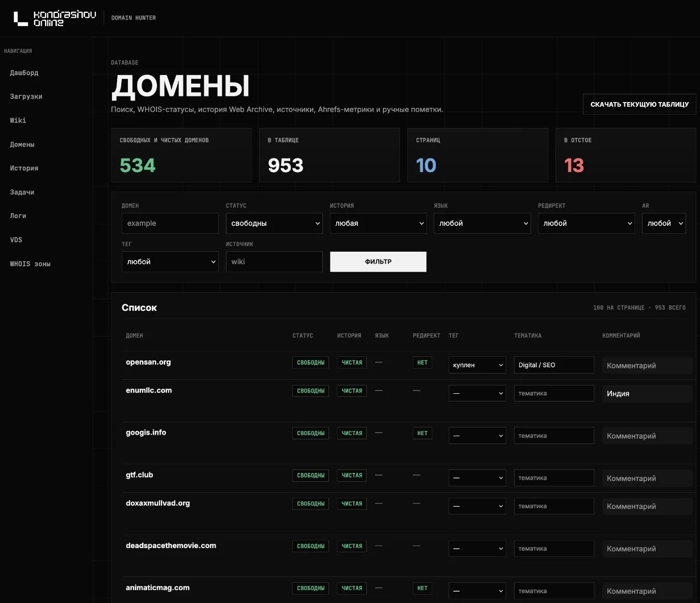Click the 13 В отстое card
This screenshot has width=700, height=603.
[x=625, y=155]
